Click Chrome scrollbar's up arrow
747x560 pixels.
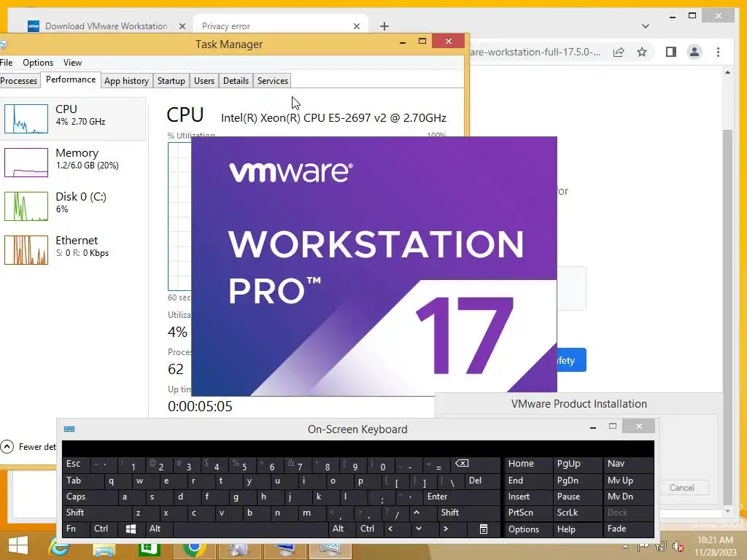coord(727,72)
